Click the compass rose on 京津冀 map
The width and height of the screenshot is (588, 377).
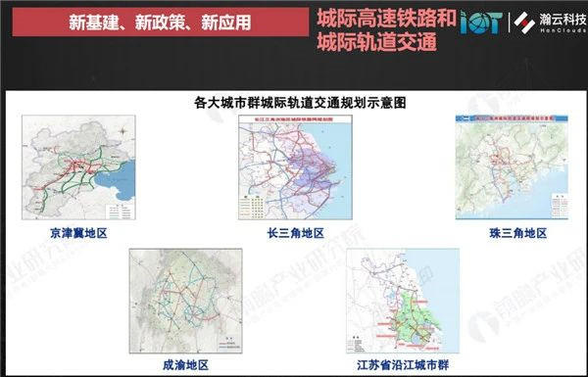pyautogui.click(x=122, y=131)
